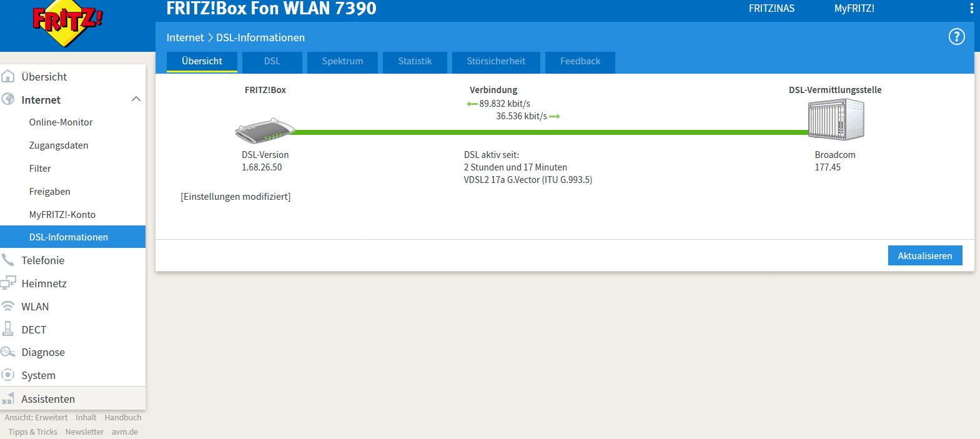Open MyFRITZ!-Konto submenu item
The height and width of the screenshot is (439, 980).
(x=72, y=215)
